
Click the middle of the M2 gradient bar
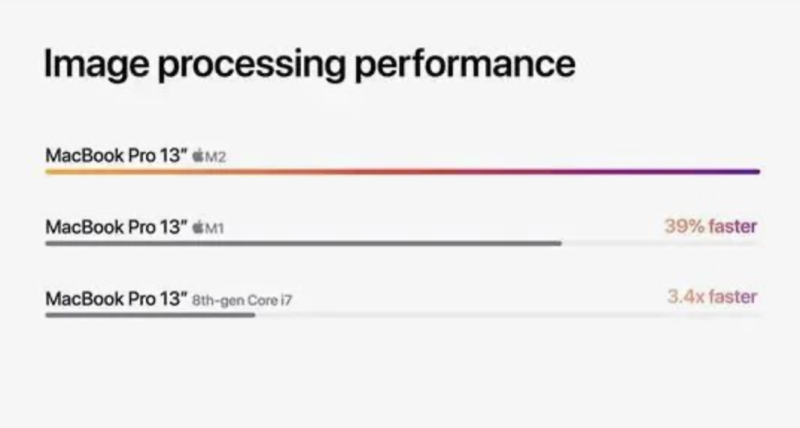pyautogui.click(x=403, y=172)
